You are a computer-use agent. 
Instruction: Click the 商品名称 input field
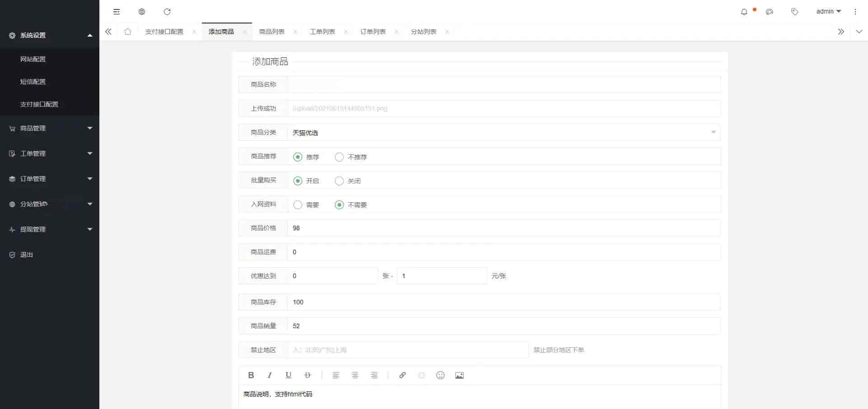(504, 84)
